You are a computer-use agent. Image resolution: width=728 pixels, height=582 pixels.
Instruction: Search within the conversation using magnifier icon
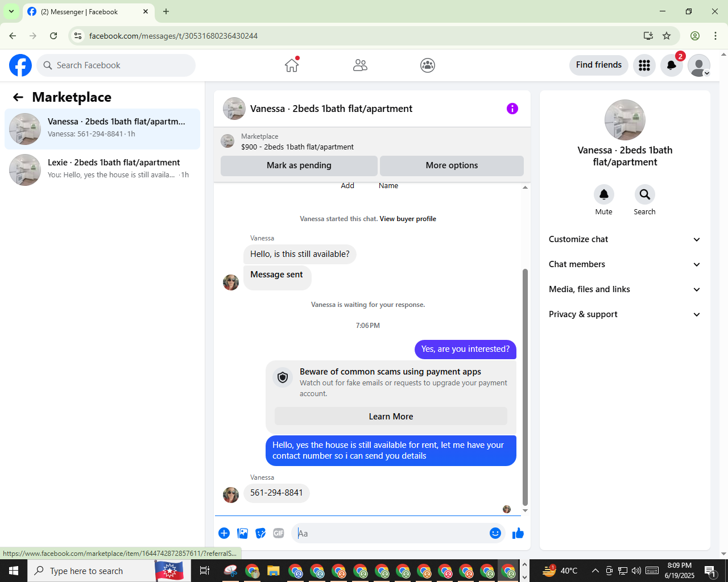645,194
